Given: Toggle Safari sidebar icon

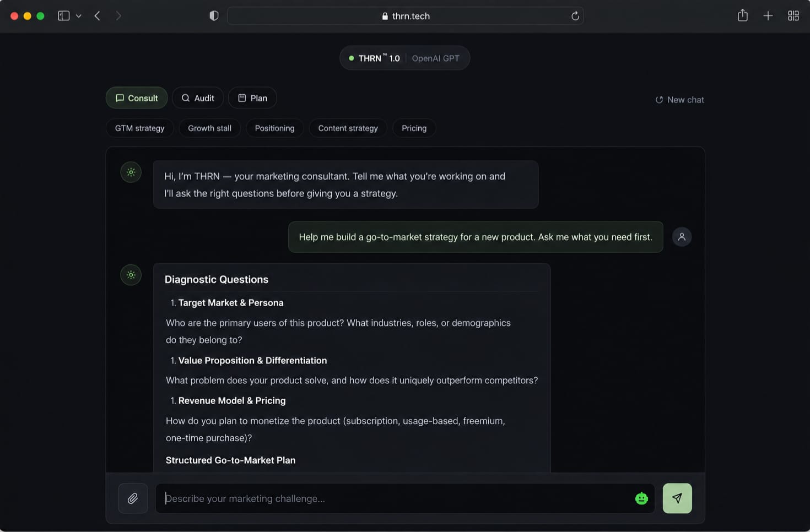Looking at the screenshot, I should click(64, 16).
